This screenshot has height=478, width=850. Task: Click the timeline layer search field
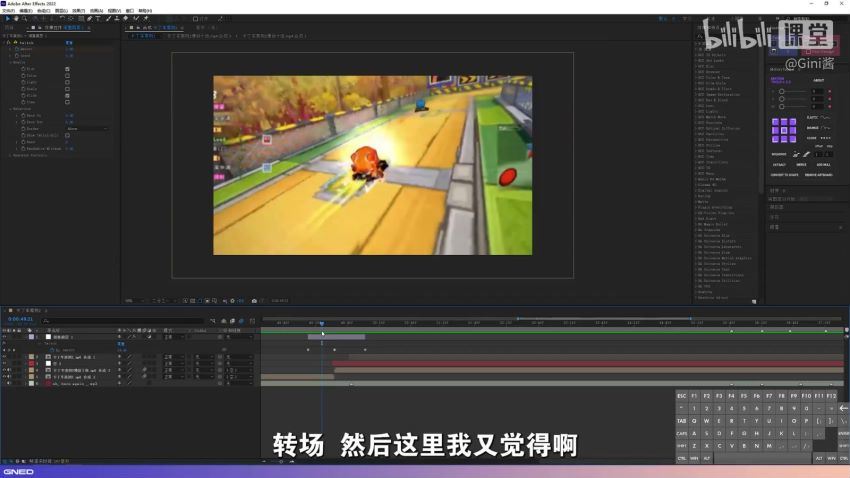tap(123, 321)
